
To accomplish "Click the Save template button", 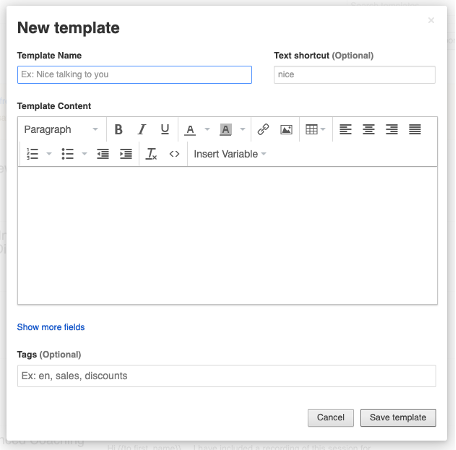I will (398, 418).
